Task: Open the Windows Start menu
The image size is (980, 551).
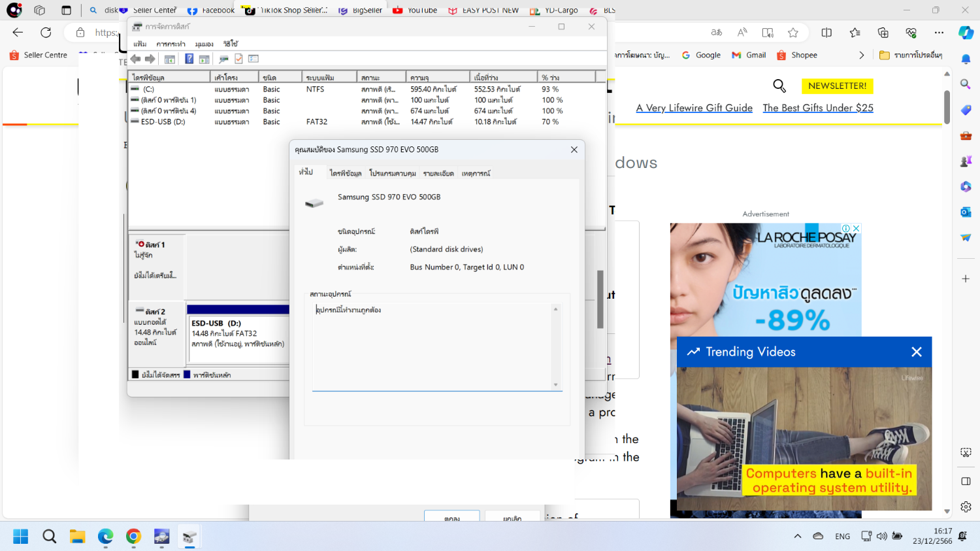Action: pyautogui.click(x=21, y=537)
